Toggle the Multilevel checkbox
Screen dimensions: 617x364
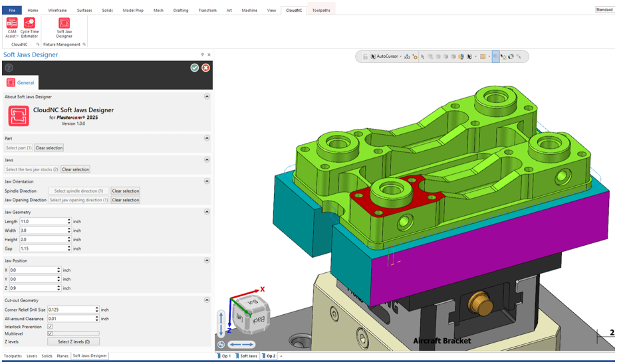tap(50, 333)
